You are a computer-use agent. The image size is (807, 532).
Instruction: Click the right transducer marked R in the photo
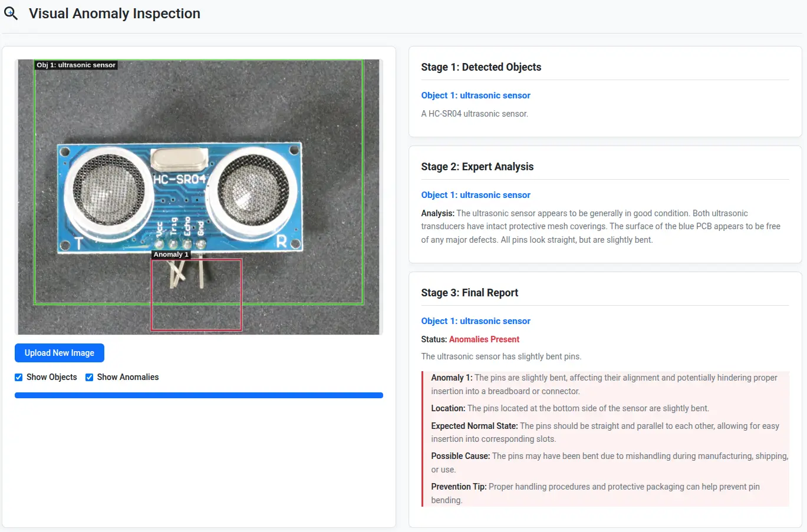pyautogui.click(x=252, y=190)
